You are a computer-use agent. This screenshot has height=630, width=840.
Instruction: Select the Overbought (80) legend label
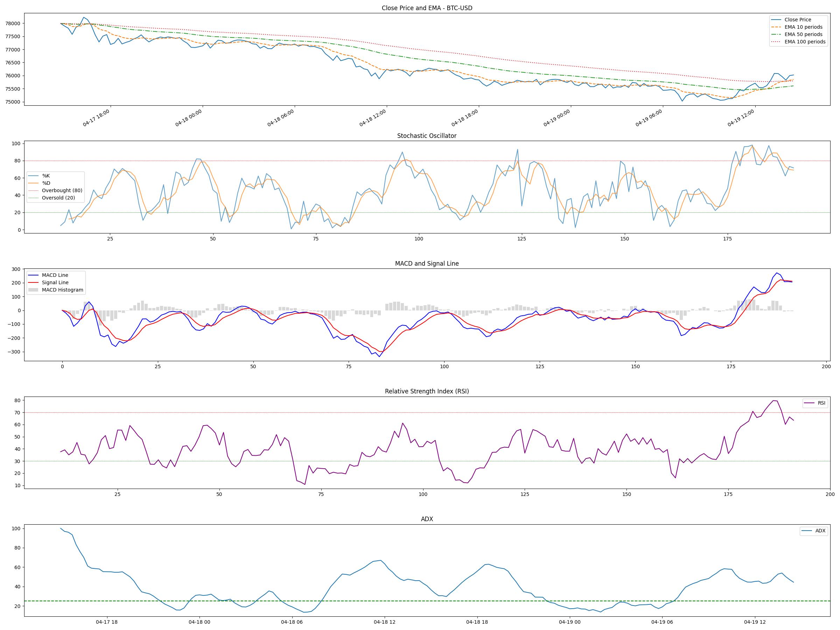[62, 191]
